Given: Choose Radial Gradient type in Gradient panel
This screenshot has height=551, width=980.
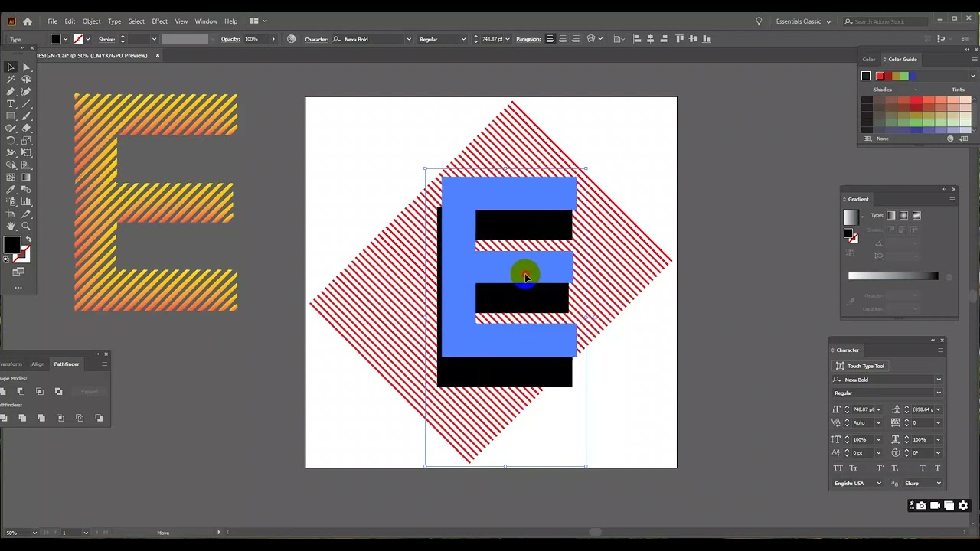Looking at the screenshot, I should (903, 215).
